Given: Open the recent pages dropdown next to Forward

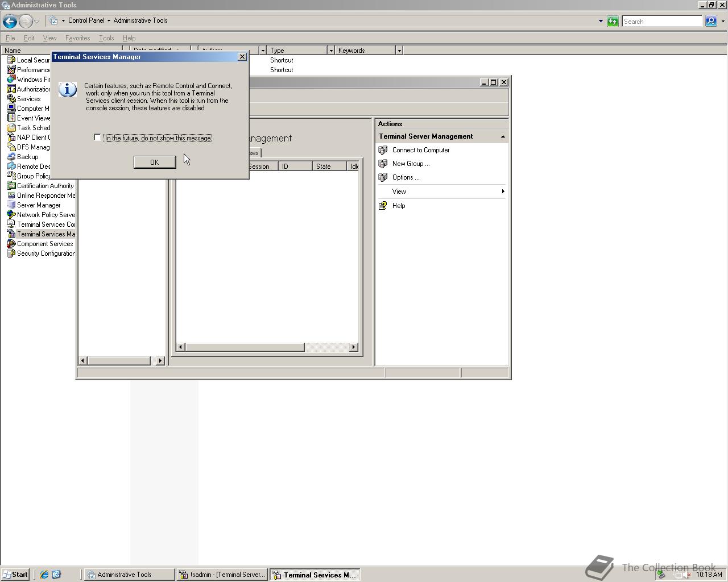Looking at the screenshot, I should [36, 22].
